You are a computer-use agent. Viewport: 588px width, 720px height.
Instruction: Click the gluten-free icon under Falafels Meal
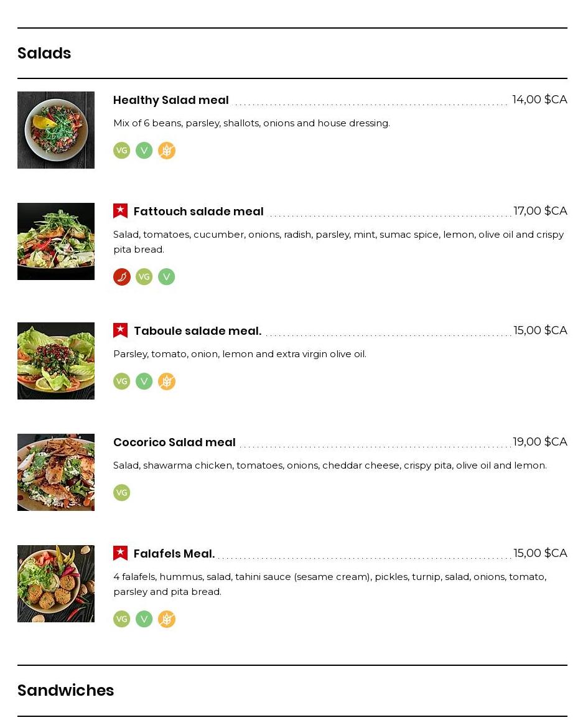tap(167, 619)
